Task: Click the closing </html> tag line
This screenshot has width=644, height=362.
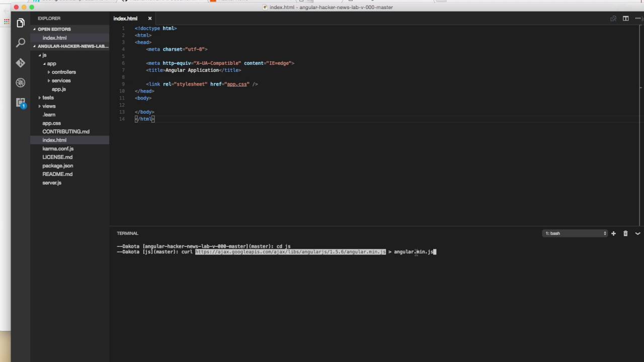Action: [x=144, y=119]
